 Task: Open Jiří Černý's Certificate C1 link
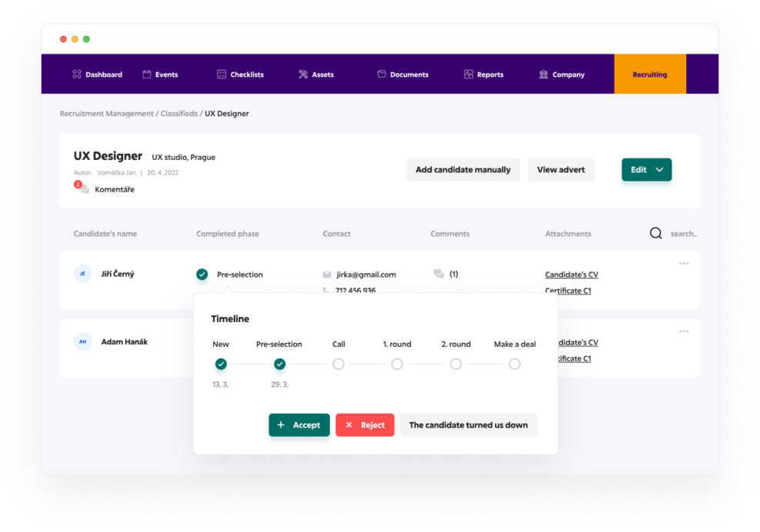[568, 291]
